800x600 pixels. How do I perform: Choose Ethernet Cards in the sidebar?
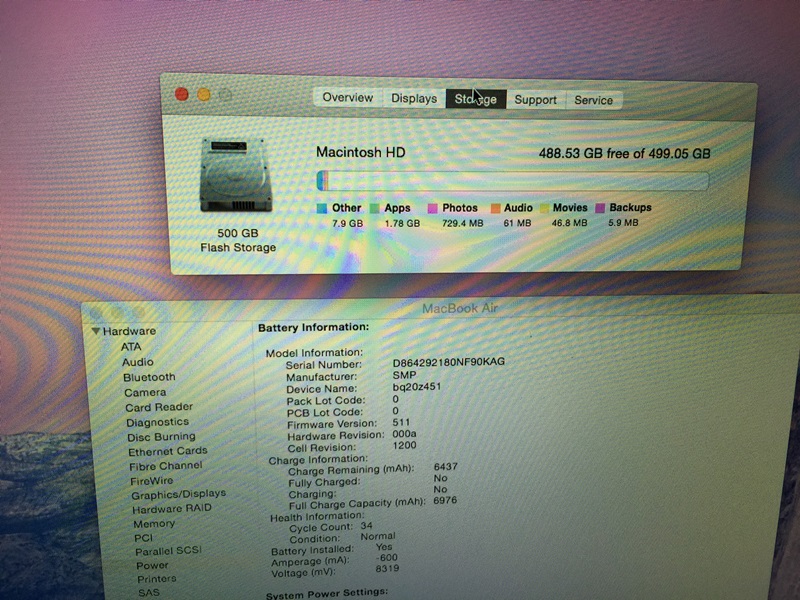(167, 451)
